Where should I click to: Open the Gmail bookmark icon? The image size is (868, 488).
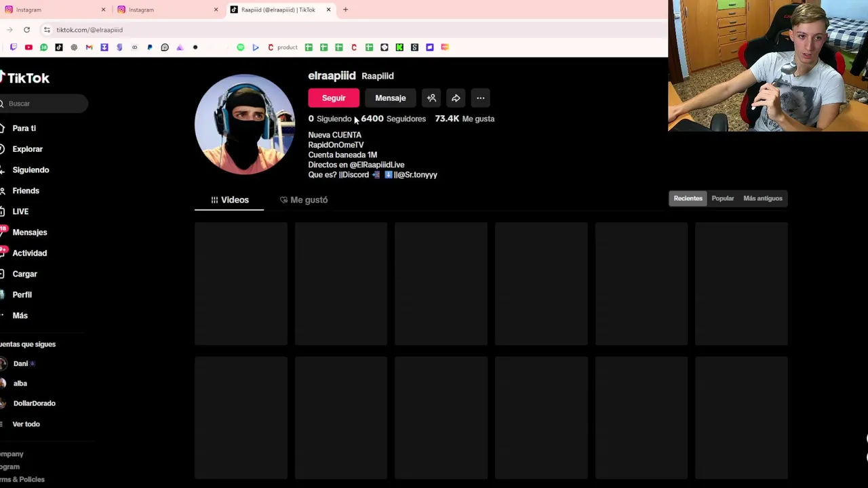(89, 47)
